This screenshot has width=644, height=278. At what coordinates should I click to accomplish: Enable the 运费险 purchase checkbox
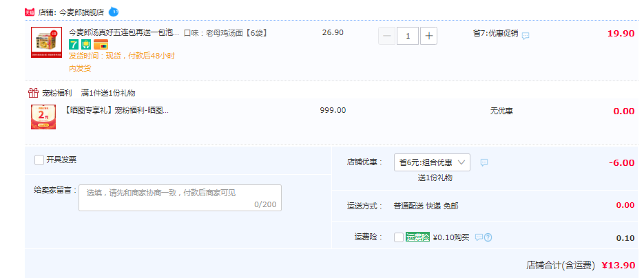pos(398,237)
